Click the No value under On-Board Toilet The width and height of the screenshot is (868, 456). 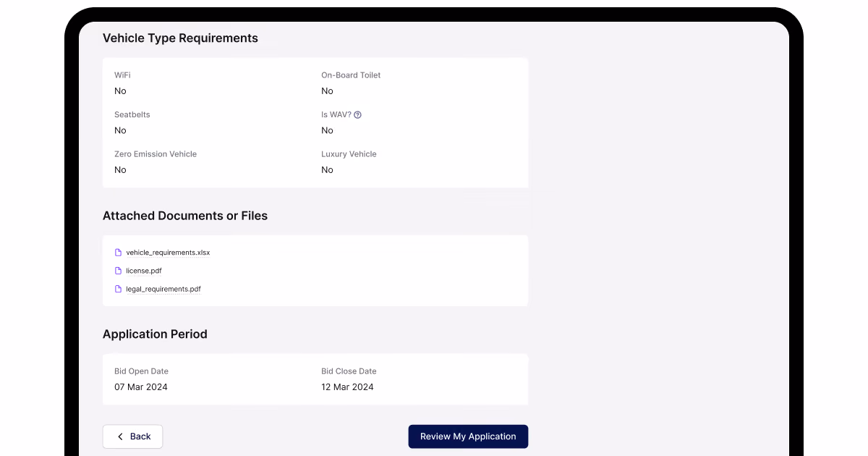click(x=327, y=91)
